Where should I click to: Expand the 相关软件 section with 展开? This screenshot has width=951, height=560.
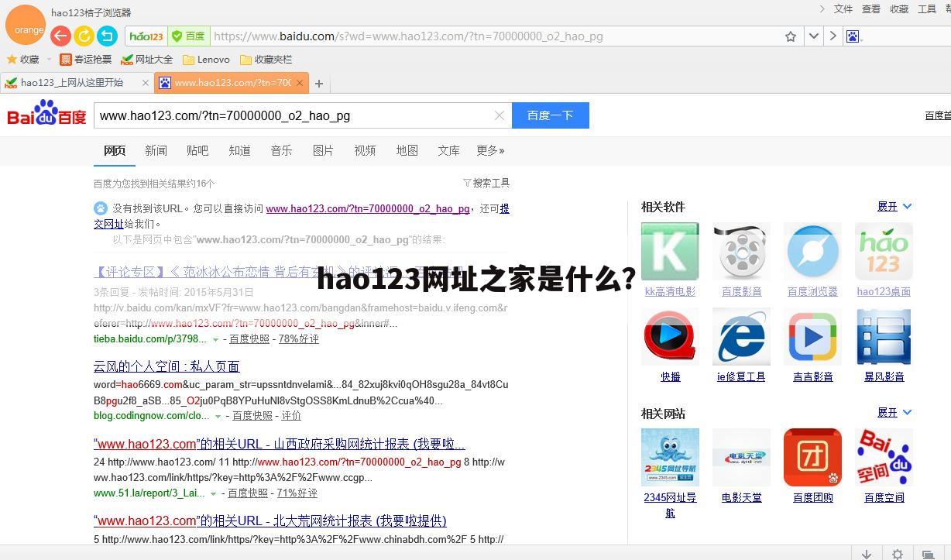click(x=894, y=206)
